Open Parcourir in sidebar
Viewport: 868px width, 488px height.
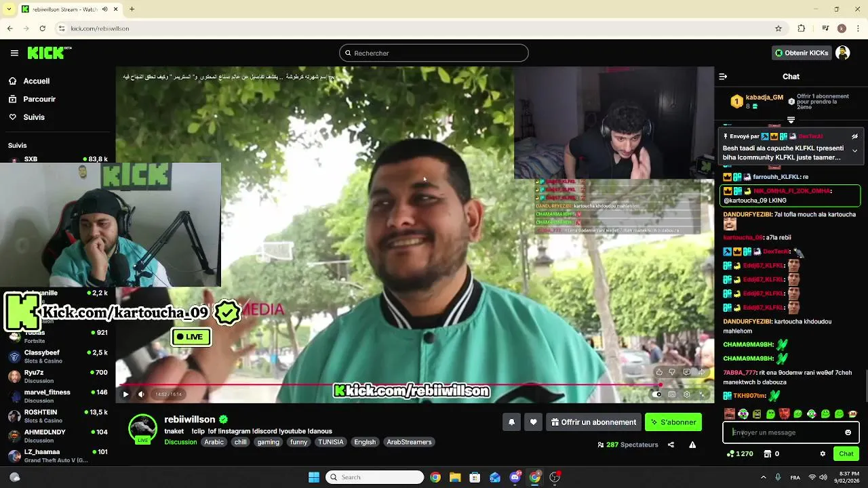[39, 99]
